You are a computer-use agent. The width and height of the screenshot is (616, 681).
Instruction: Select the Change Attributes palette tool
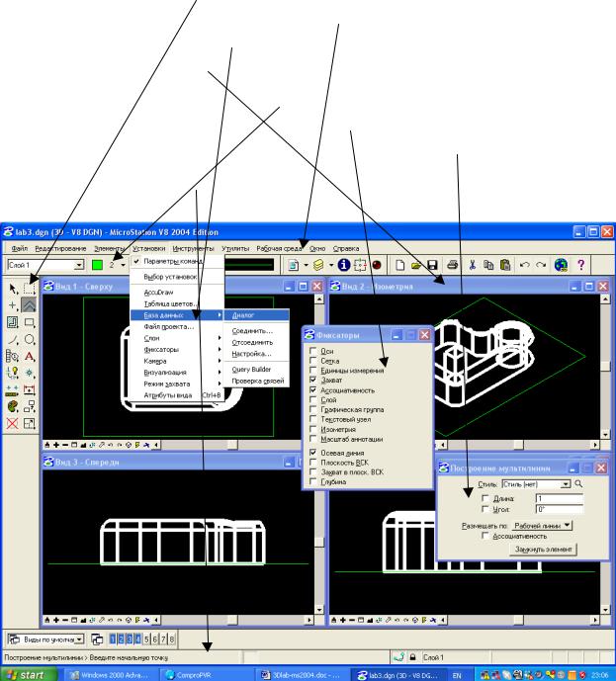[x=13, y=407]
